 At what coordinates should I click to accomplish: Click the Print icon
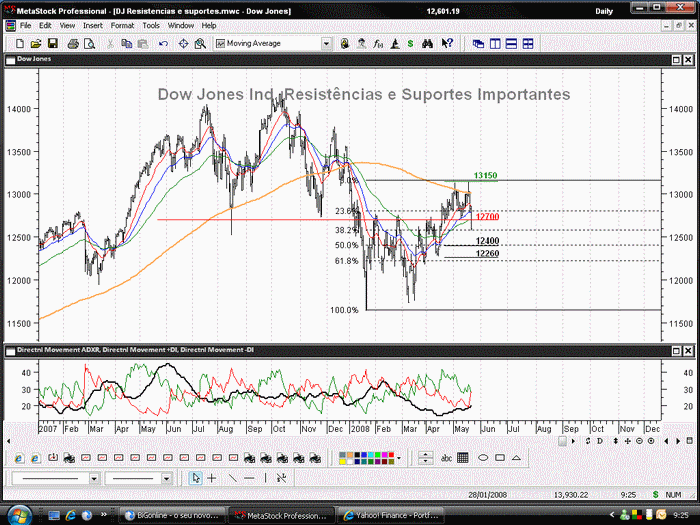click(x=73, y=44)
